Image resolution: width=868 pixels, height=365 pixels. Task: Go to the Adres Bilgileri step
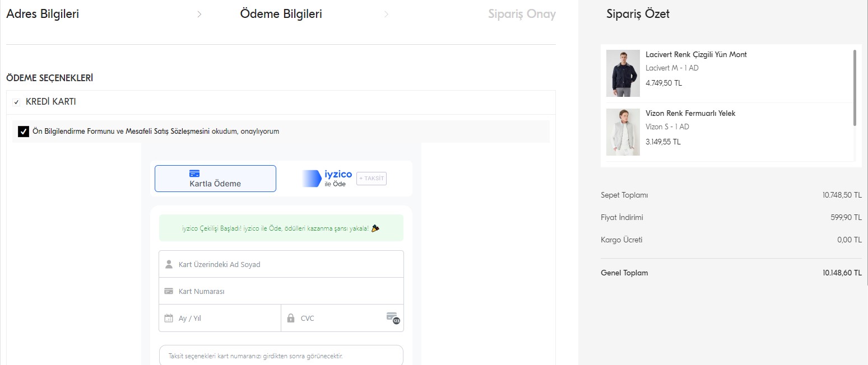[43, 14]
